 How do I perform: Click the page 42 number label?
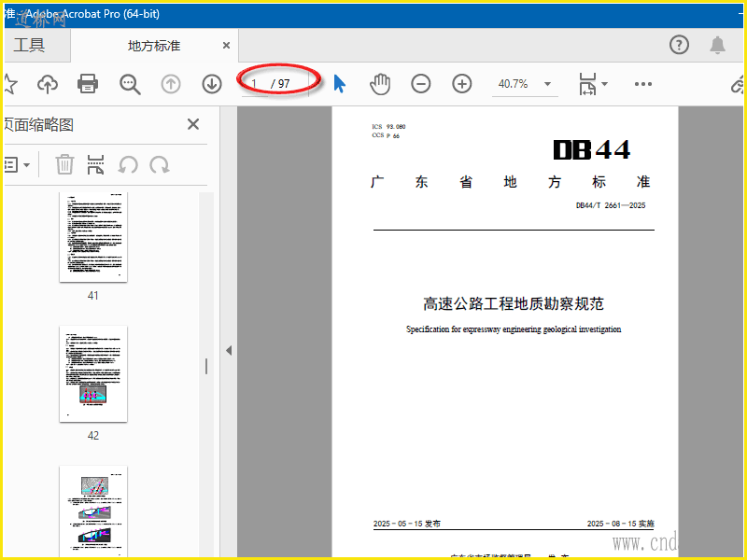click(x=92, y=436)
